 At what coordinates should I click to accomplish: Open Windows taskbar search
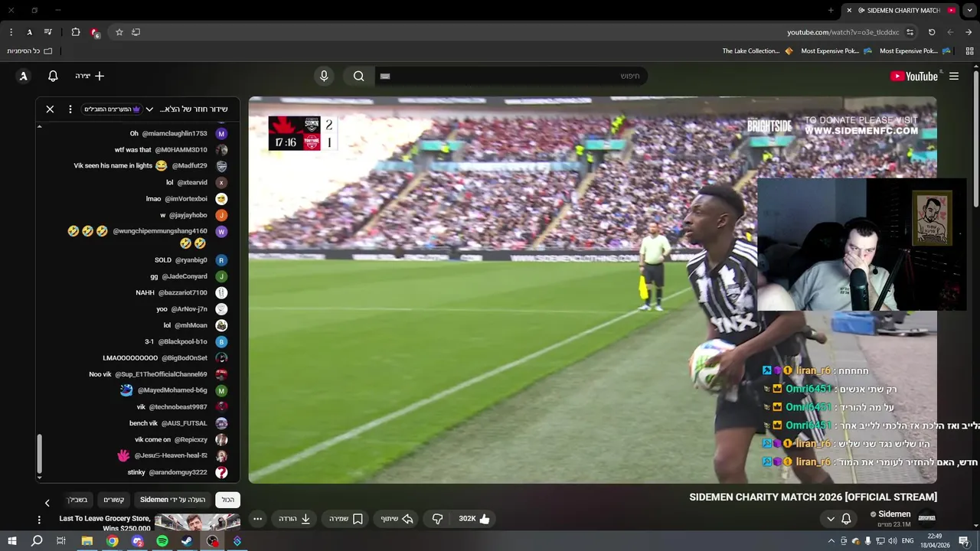tap(36, 541)
